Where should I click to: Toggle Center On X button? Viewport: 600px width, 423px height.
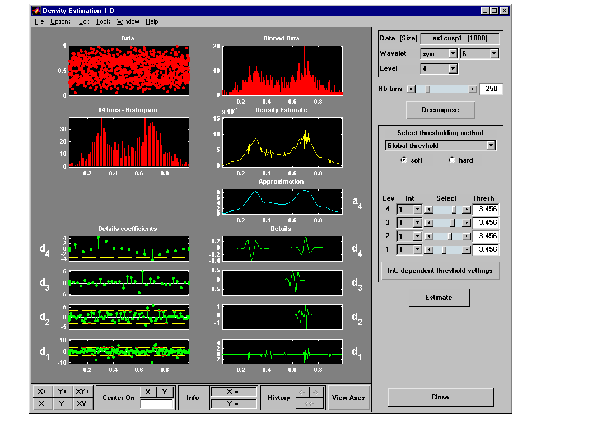click(x=148, y=390)
